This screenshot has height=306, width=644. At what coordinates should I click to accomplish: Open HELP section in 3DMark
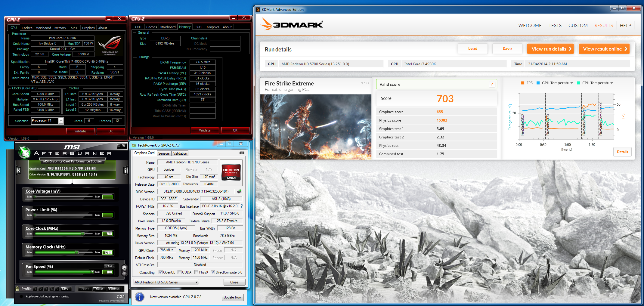(x=625, y=26)
